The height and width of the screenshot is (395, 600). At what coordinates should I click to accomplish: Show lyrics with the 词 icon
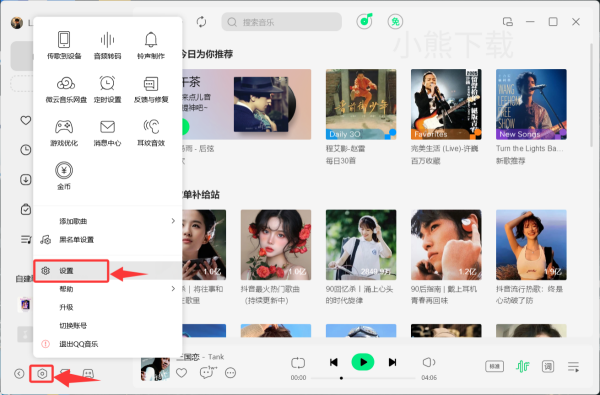(x=548, y=366)
